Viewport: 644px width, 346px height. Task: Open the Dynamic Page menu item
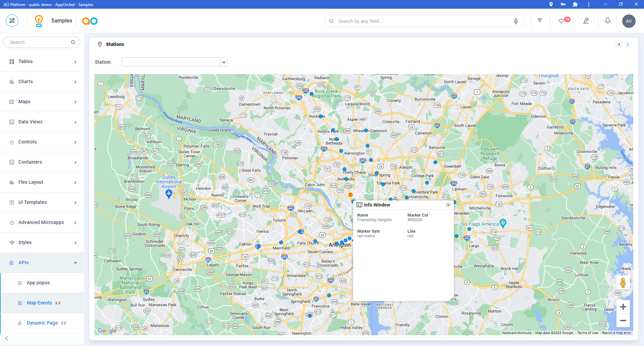(x=42, y=323)
